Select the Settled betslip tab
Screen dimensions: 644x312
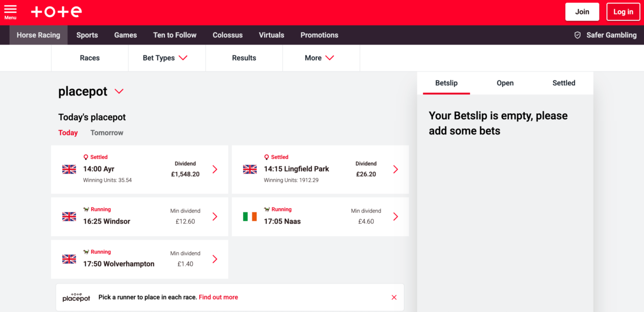[563, 83]
